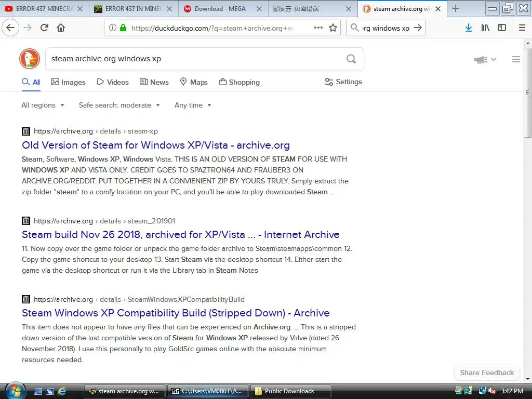Open the browser home page
Image resolution: width=532 pixels, height=399 pixels.
(61, 28)
